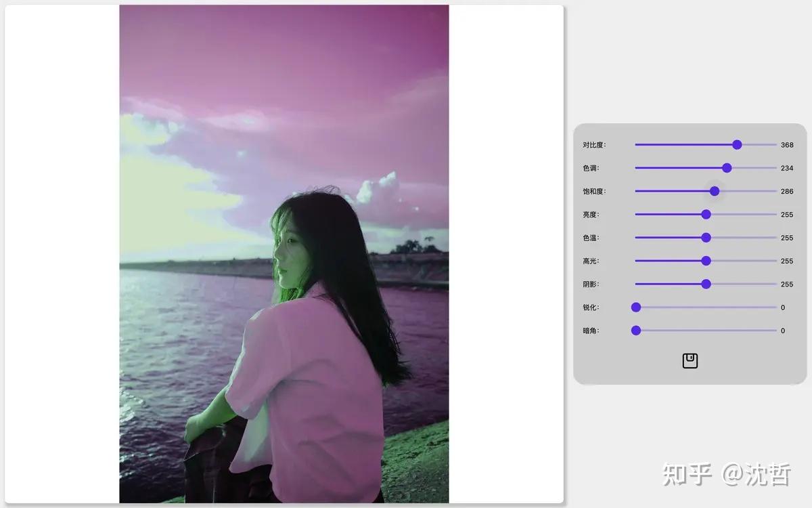Click the 饱和度 (saturation) slider handle

(x=715, y=191)
